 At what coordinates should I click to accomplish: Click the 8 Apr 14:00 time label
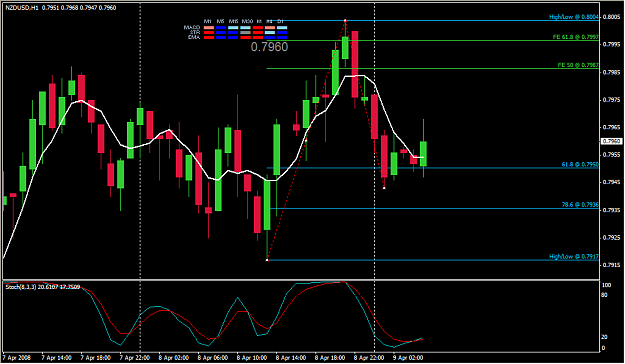point(291,358)
